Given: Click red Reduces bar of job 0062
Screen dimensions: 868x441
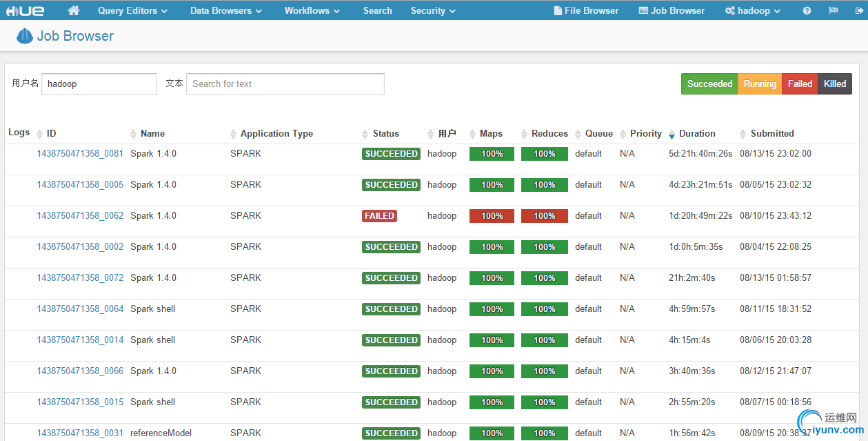Looking at the screenshot, I should 545,216.
